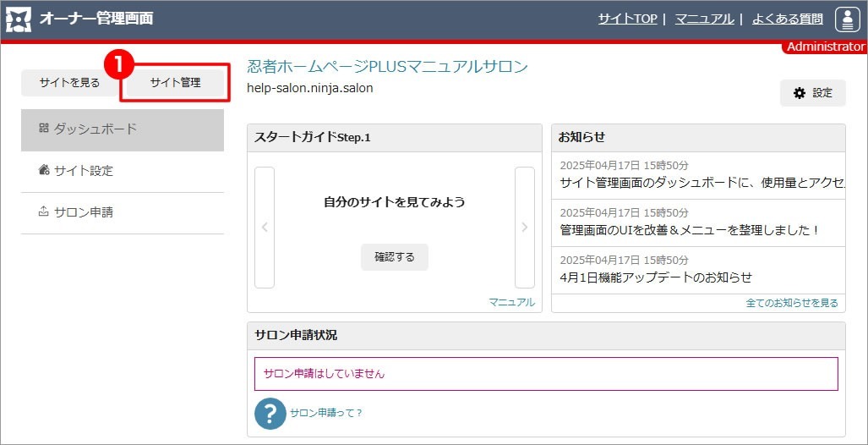The height and width of the screenshot is (445, 868).
Task: Open the user account profile icon
Action: coord(847,19)
